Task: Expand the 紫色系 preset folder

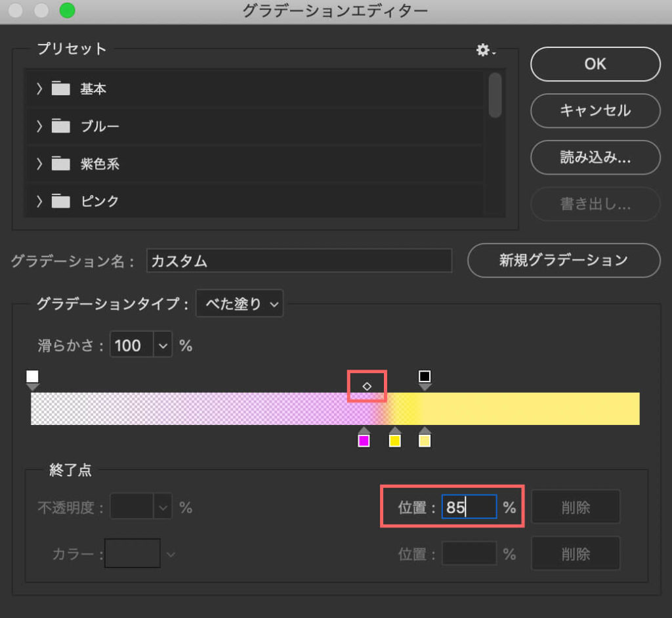Action: [x=39, y=164]
